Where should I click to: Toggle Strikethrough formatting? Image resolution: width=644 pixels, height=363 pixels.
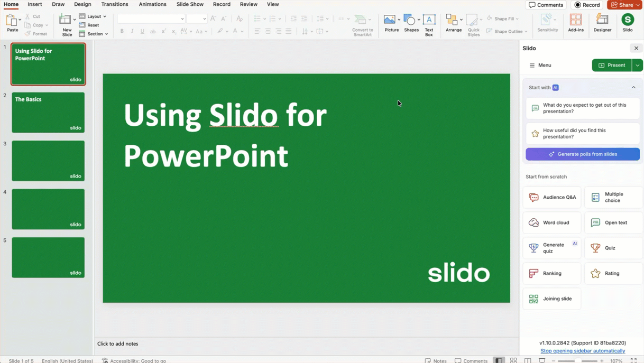[153, 31]
